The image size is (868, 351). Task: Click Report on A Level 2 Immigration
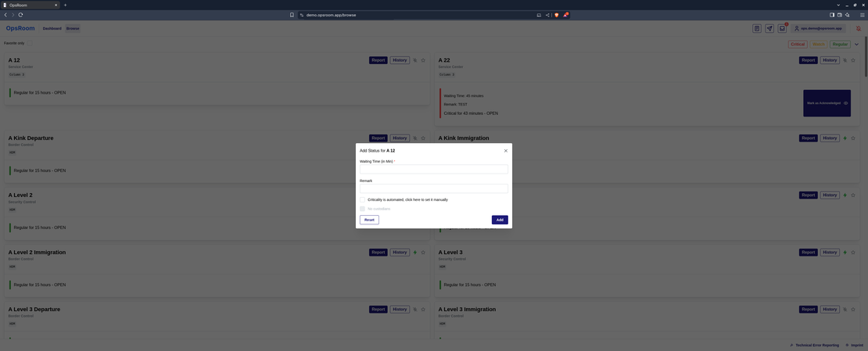click(378, 252)
